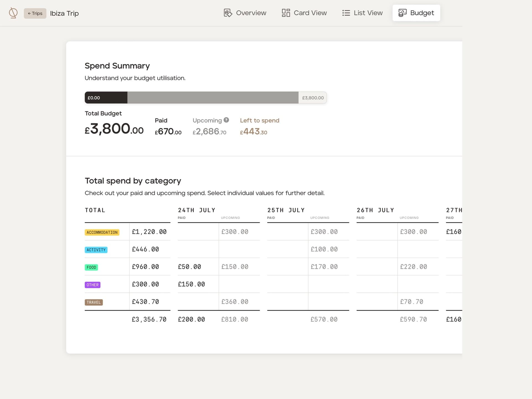
Task: Open 24th July travel upcoming £360.00
Action: pyautogui.click(x=235, y=302)
